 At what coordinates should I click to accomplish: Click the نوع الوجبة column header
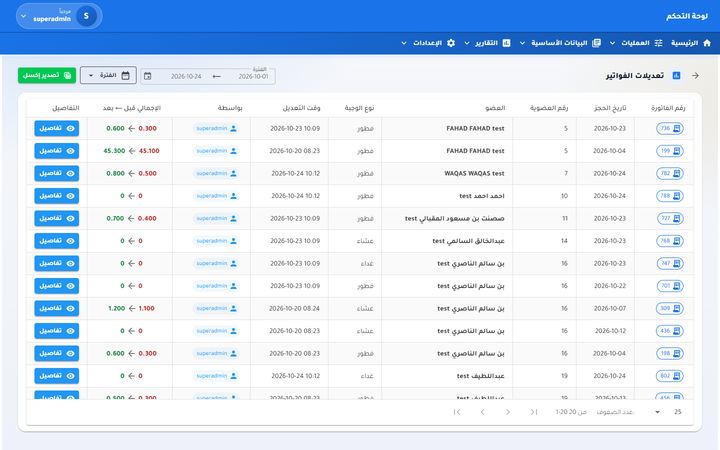[359, 108]
